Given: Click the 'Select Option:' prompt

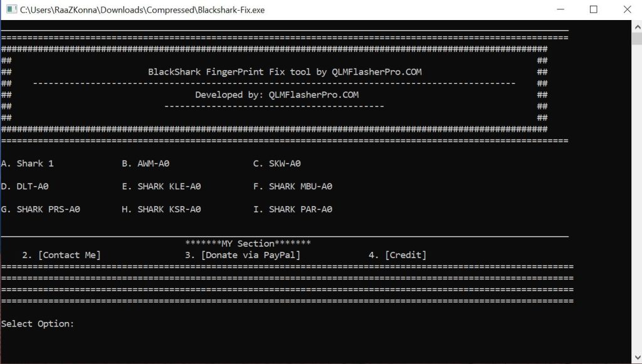Looking at the screenshot, I should coord(38,324).
